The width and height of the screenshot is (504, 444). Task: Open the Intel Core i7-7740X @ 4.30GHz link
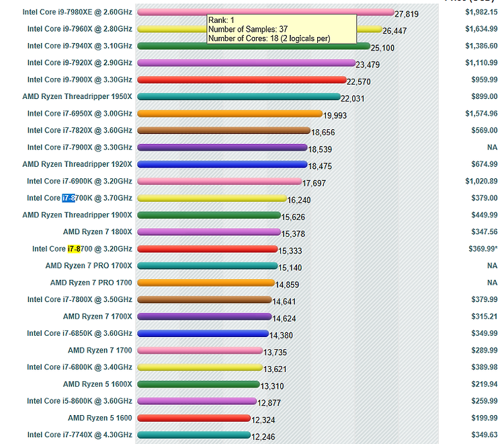80,435
